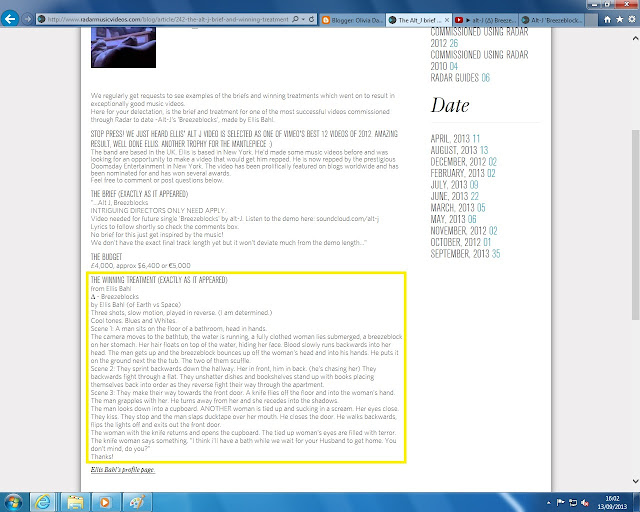Open the February, 2013 archive link
The width and height of the screenshot is (640, 512).
(463, 173)
